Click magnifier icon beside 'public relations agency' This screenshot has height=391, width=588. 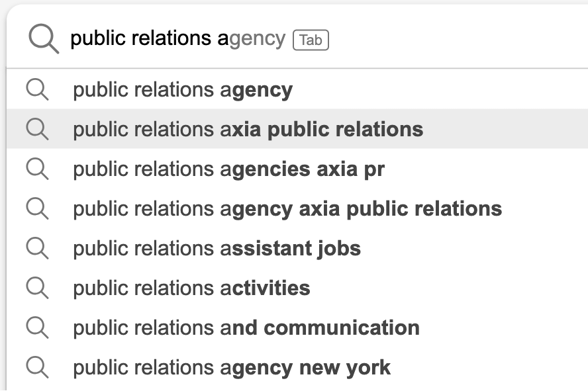click(37, 89)
